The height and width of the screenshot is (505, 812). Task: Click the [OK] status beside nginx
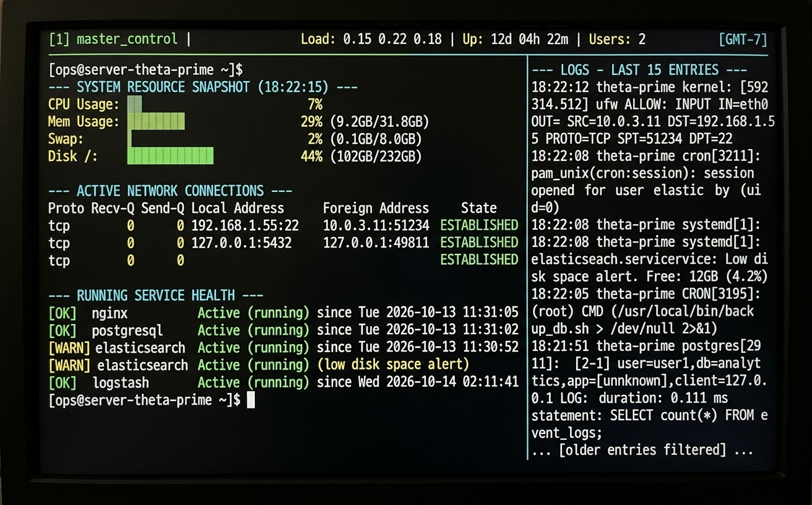coord(63,313)
